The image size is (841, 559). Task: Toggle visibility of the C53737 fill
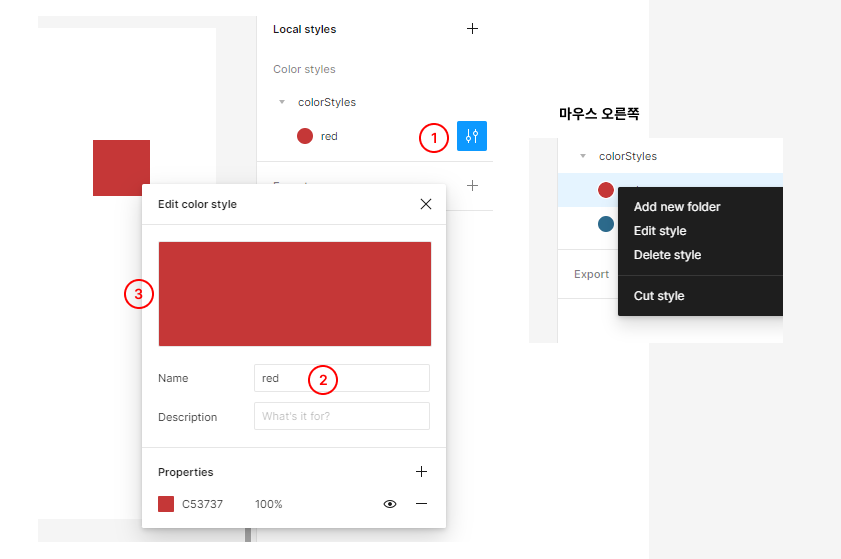pyautogui.click(x=390, y=504)
